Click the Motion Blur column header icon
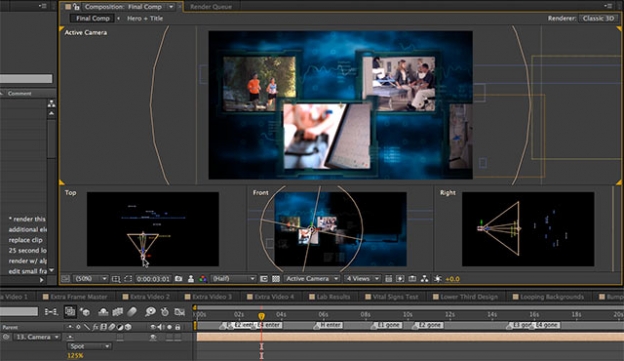This screenshot has height=361, width=624. pyautogui.click(x=112, y=327)
